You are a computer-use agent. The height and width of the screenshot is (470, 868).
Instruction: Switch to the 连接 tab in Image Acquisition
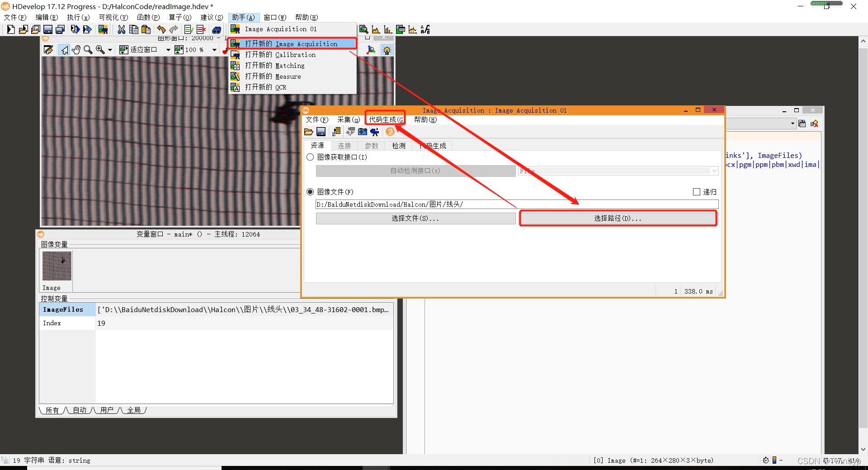click(344, 146)
